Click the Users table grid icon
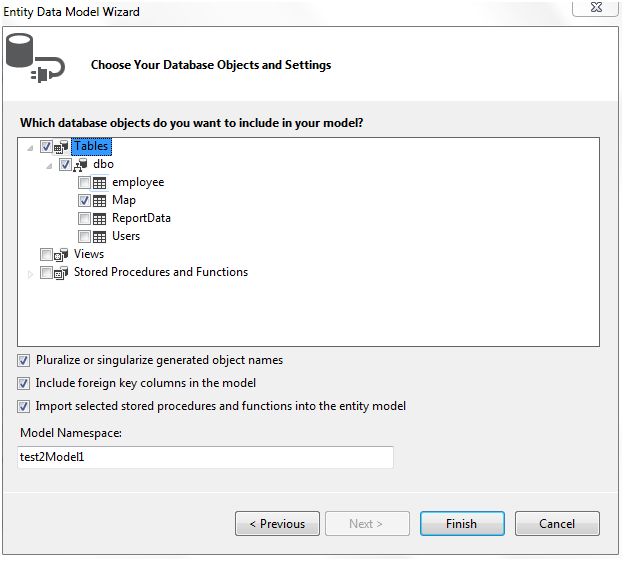The height and width of the screenshot is (561, 624). pos(99,237)
